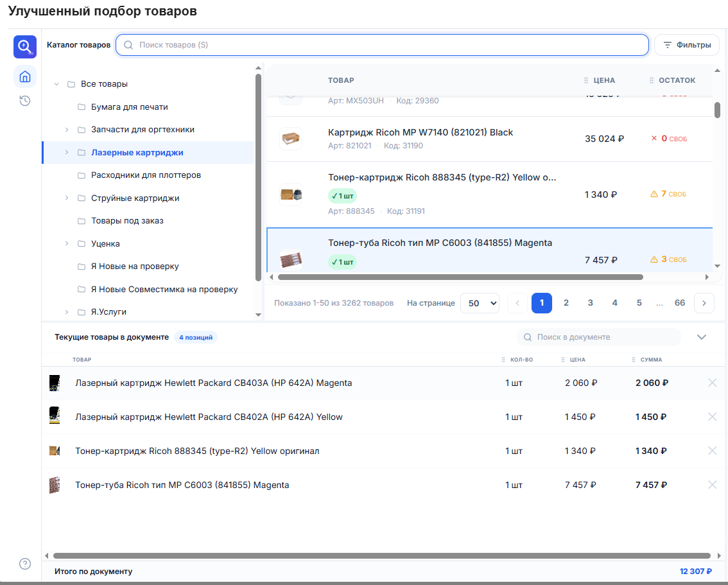Click thumbnail of Ricoh MP W7140 cartridge

pyautogui.click(x=291, y=138)
